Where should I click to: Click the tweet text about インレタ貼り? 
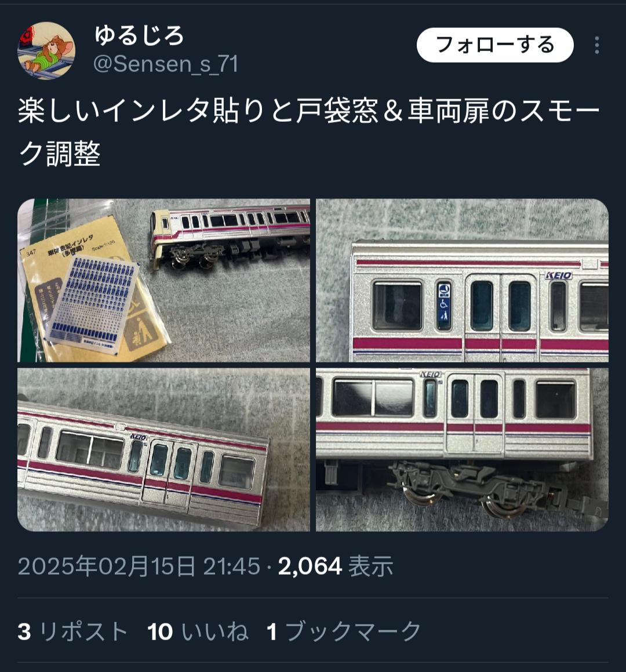(308, 132)
